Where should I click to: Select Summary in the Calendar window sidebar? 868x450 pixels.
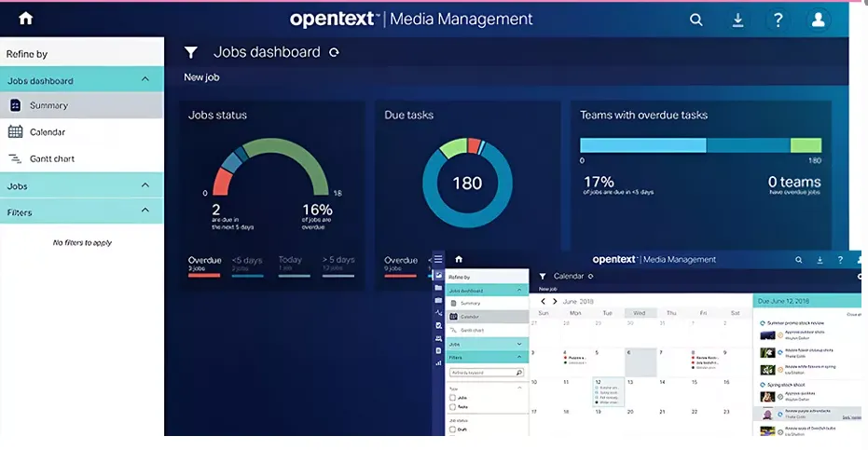click(x=487, y=304)
